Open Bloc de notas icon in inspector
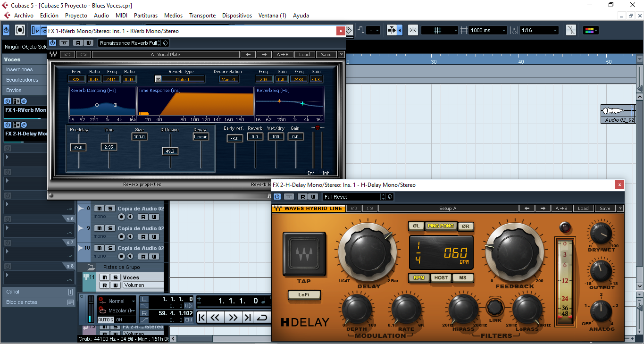 (x=70, y=302)
